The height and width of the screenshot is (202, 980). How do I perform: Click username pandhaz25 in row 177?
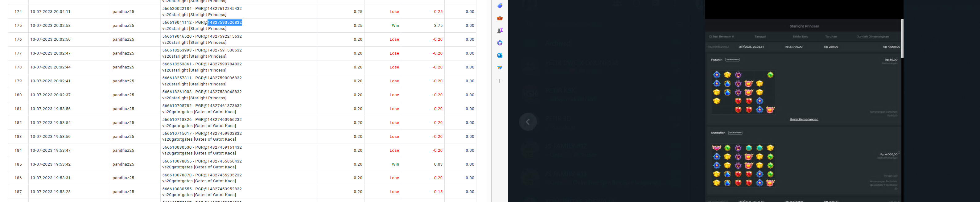coord(123,53)
